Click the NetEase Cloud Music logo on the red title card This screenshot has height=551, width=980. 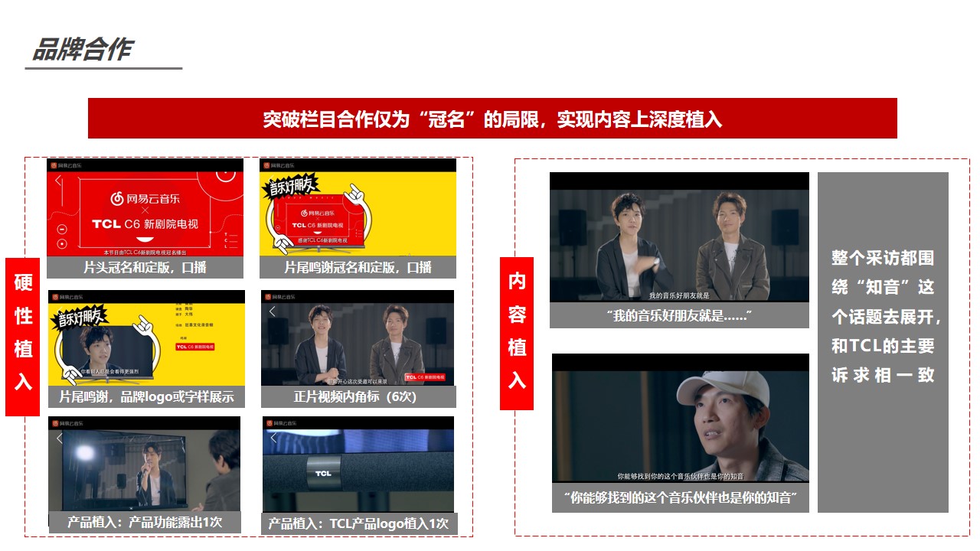pos(145,198)
